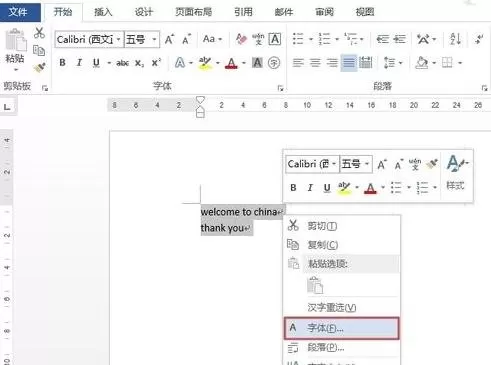Switch to the 页面布局 tab
The image size is (491, 365).
[194, 12]
